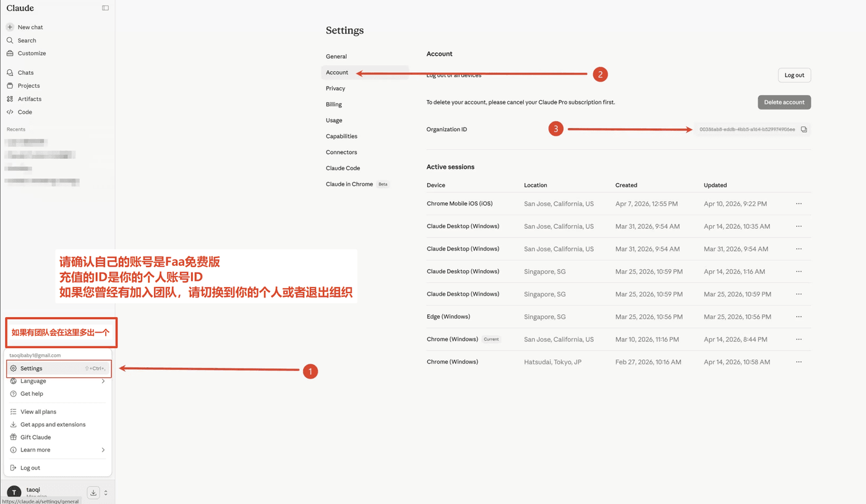Screen dimensions: 866x504
Task: Click the Apr 10, 2026, 9:22 PM updated time
Action: coord(735,203)
